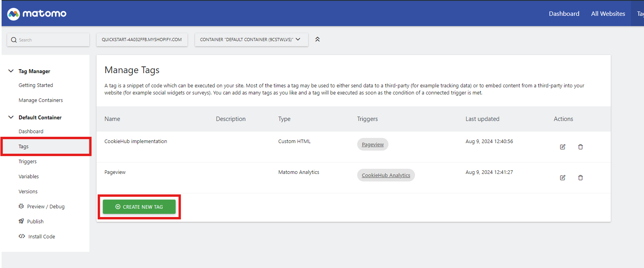Click the Last updated column header
644x268 pixels.
click(482, 119)
